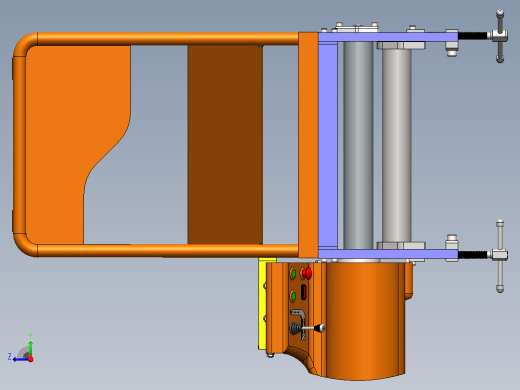
Task: Select the orange tubular frame top rail
Action: click(168, 39)
